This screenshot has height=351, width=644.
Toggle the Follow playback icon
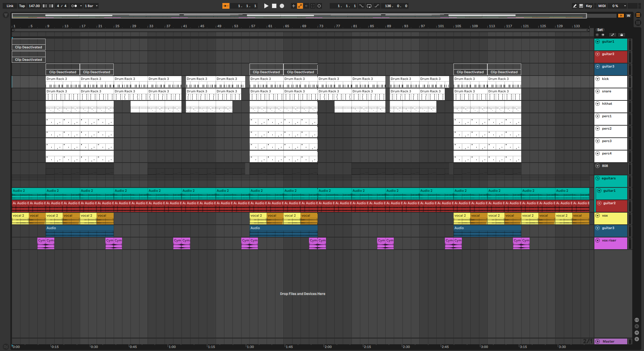tap(226, 6)
